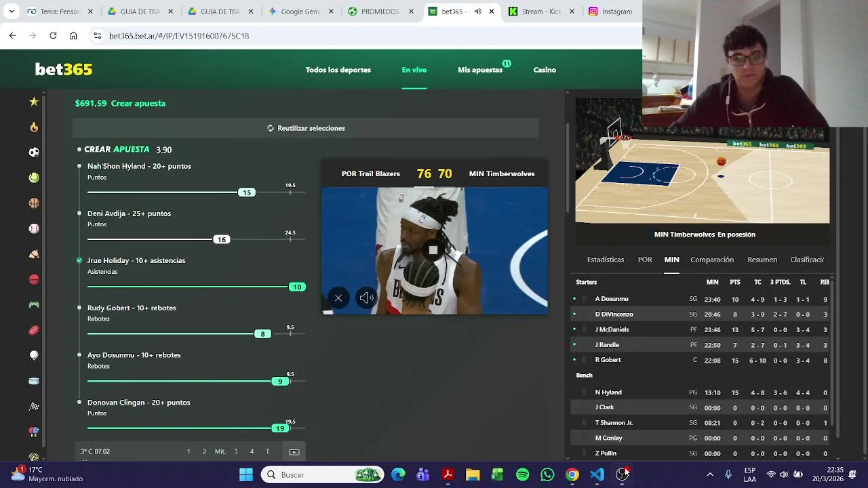Show hidden system tray icons chevron

pyautogui.click(x=710, y=474)
